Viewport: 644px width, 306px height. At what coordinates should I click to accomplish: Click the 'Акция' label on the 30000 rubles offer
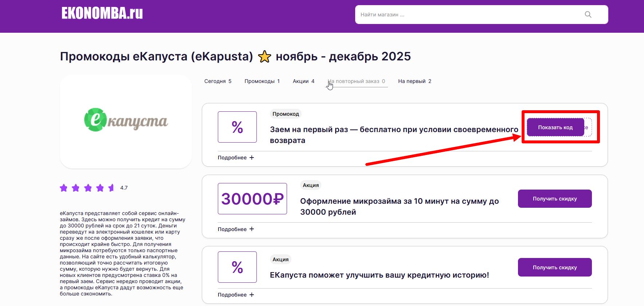click(x=311, y=185)
